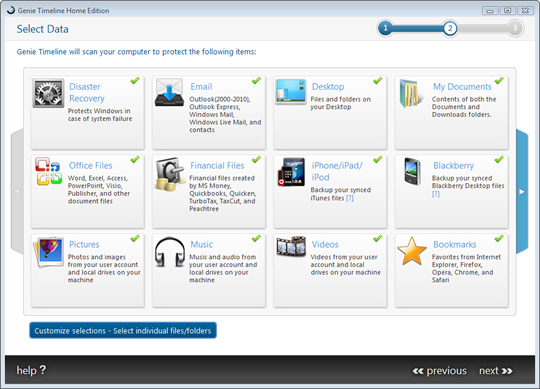Select the Email title
The image size is (540, 389).
pos(201,86)
